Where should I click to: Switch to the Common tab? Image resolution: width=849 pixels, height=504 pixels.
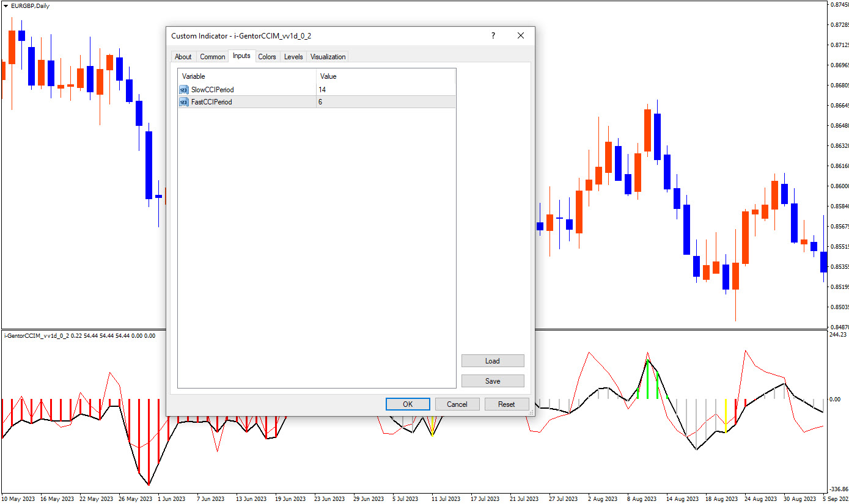point(213,57)
